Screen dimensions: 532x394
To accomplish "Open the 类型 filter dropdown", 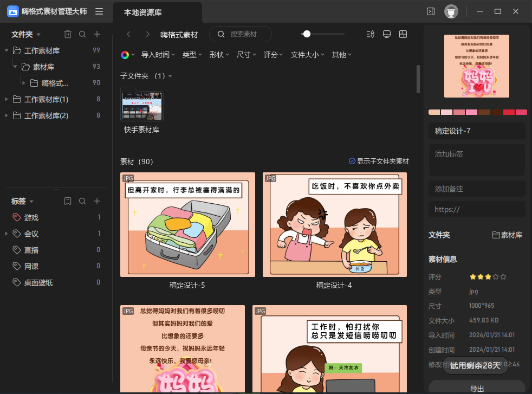I will pos(192,55).
